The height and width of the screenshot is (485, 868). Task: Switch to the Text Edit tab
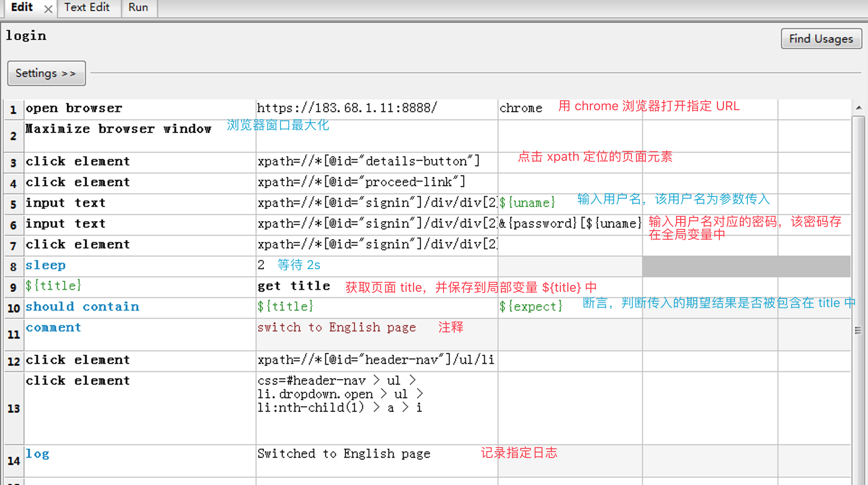(87, 8)
